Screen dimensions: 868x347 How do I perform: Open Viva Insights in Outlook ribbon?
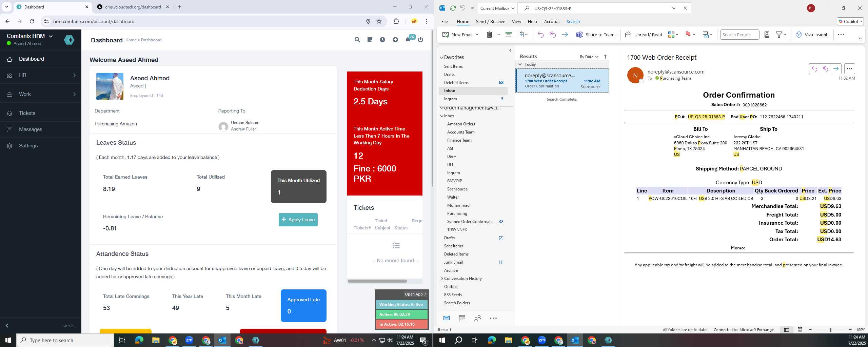[x=812, y=35]
